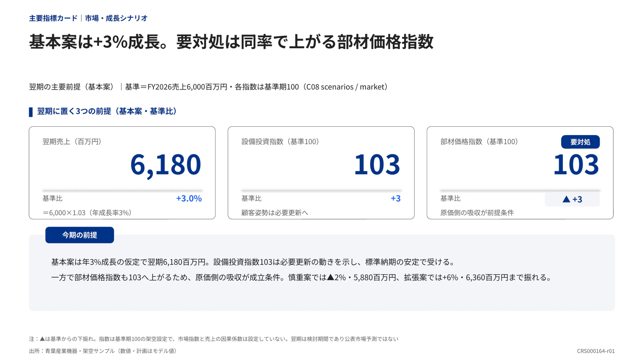Click the 今期の前提 label pill

click(80, 235)
